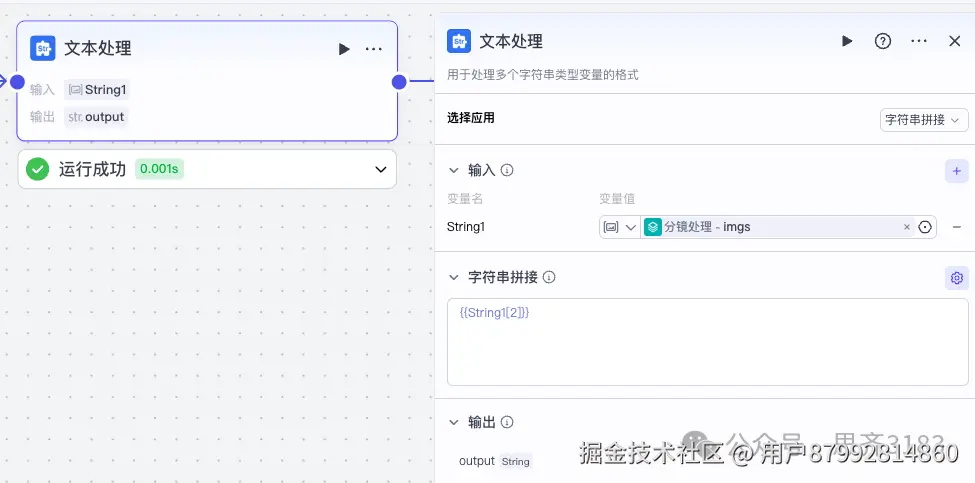Expand the 运行成功 result details
The height and width of the screenshot is (483, 975).
[x=381, y=169]
